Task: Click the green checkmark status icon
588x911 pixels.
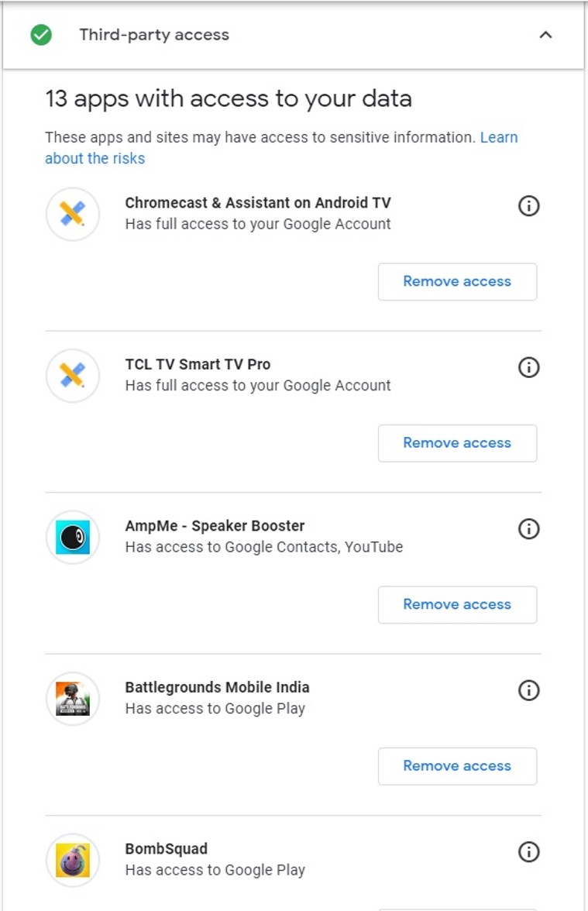Action: click(x=41, y=35)
